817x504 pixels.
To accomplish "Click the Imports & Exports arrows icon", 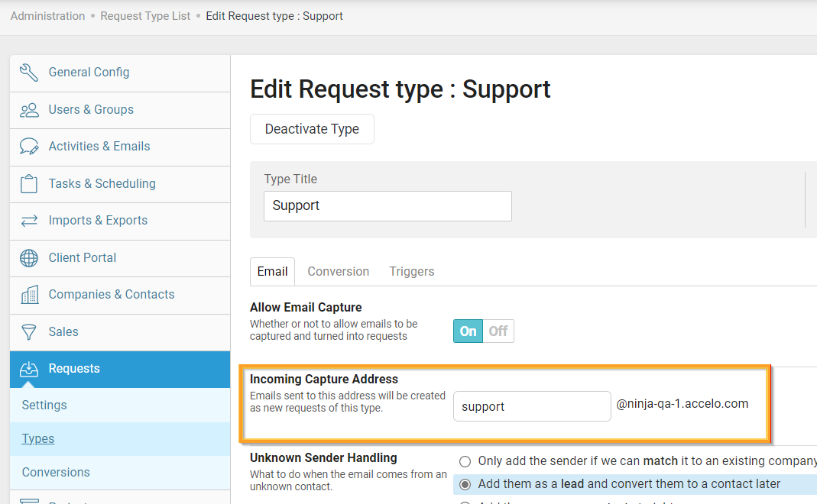I will pos(29,221).
